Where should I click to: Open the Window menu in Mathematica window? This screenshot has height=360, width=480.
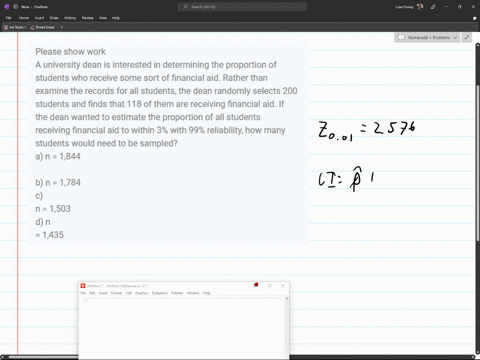click(x=193, y=293)
